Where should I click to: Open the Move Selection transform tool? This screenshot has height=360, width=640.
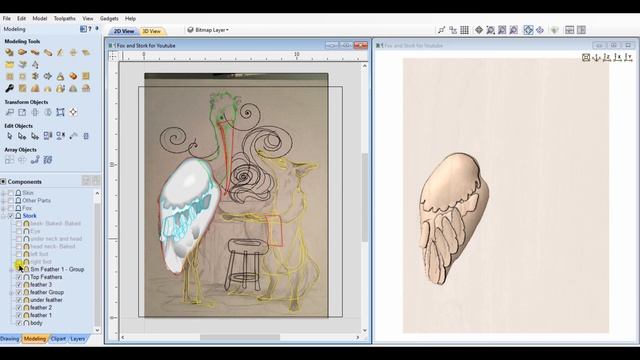[9, 112]
